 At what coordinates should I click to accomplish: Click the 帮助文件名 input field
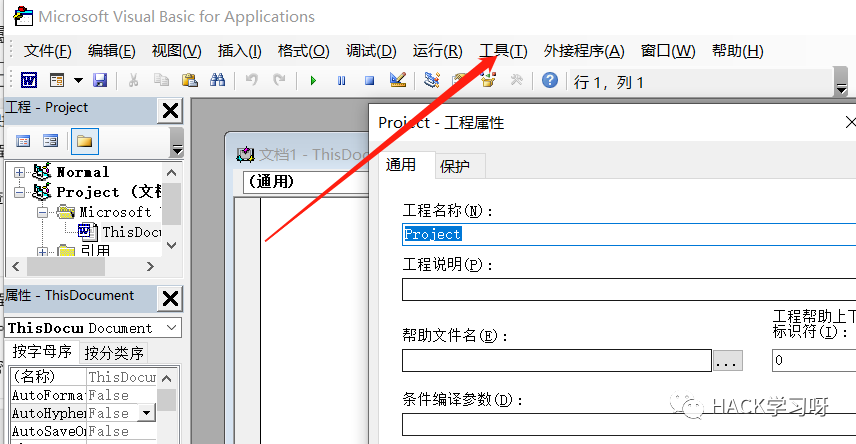[557, 360]
